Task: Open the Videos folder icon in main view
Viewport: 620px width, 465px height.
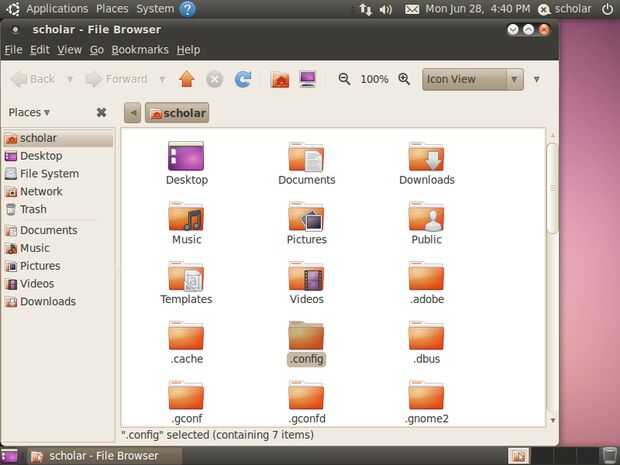Action: coord(306,276)
